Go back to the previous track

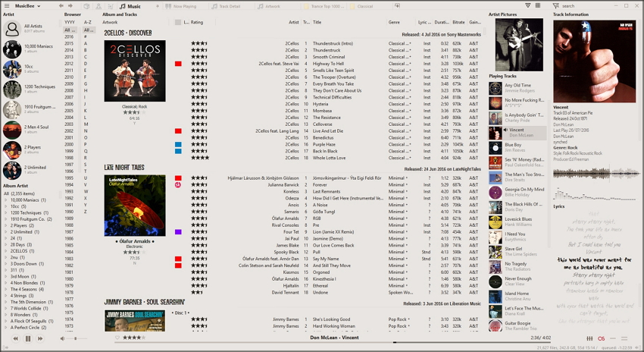[x=14, y=338]
